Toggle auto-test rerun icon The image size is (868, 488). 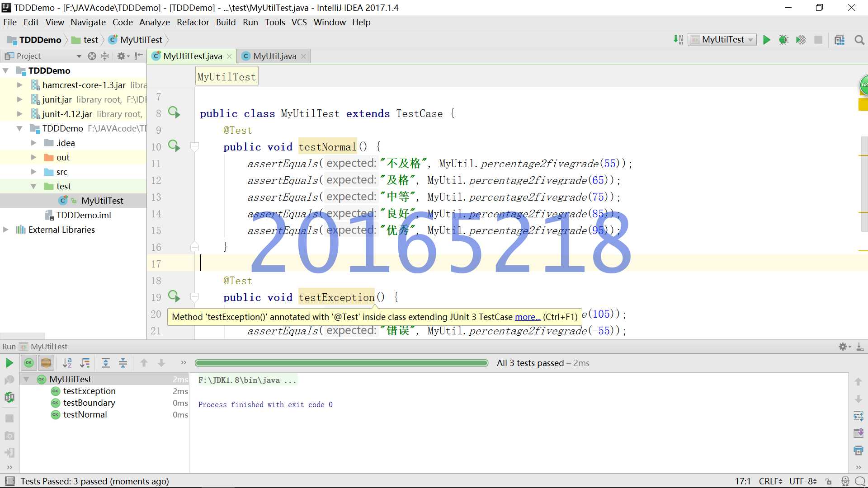click(9, 397)
